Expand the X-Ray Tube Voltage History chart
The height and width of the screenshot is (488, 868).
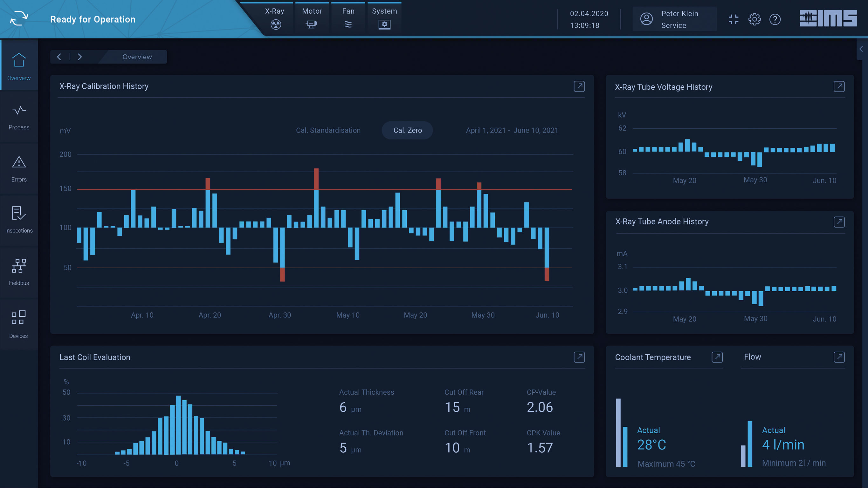(x=839, y=86)
